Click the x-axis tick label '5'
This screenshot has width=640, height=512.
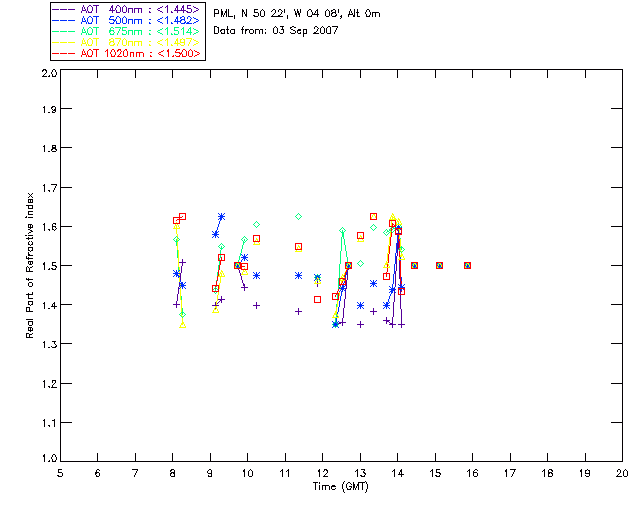click(x=60, y=473)
